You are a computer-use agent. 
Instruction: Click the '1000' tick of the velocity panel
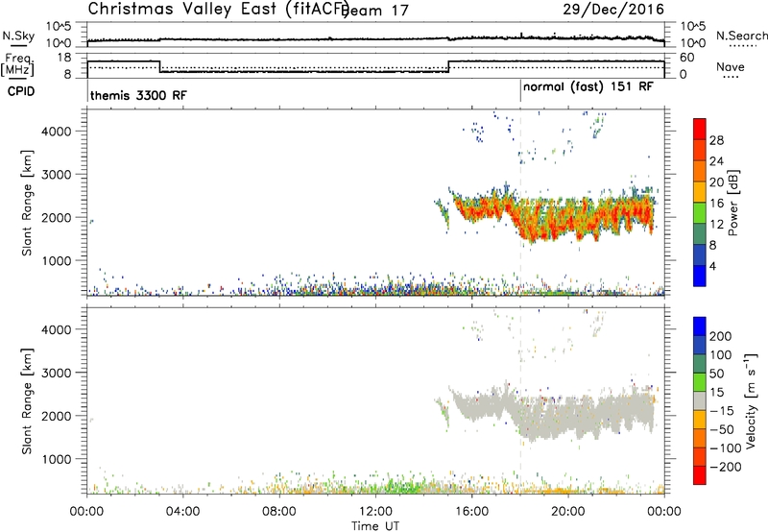click(x=57, y=459)
